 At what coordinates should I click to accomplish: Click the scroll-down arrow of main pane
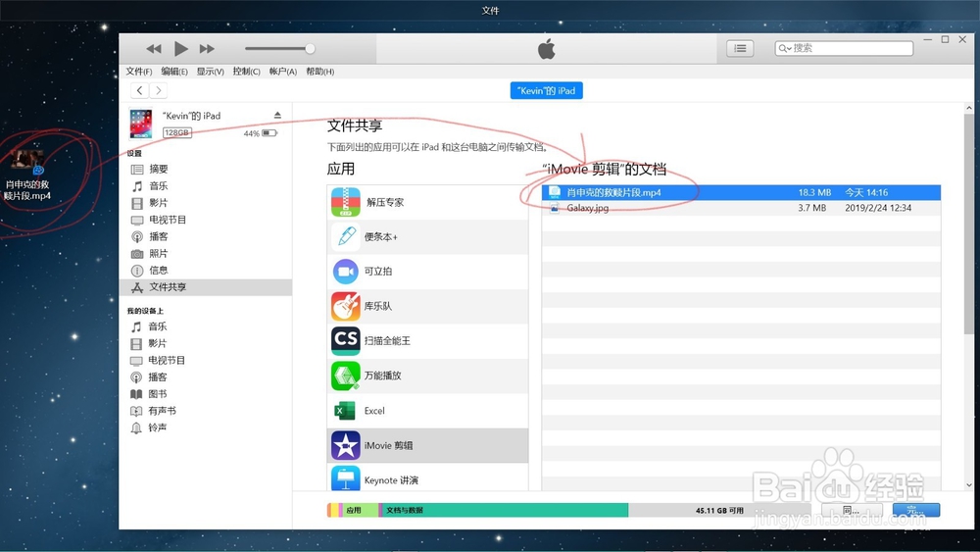969,485
